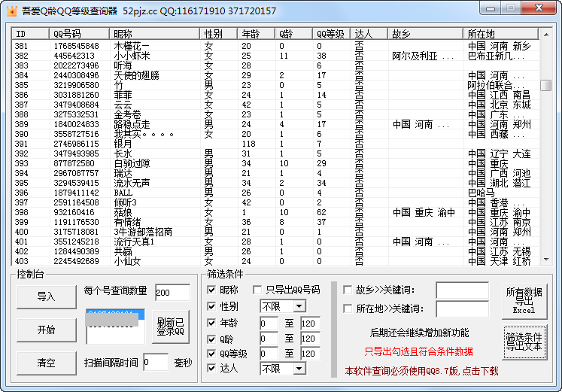Select row with nickname 菇娘
562x392 pixels.
[275, 212]
